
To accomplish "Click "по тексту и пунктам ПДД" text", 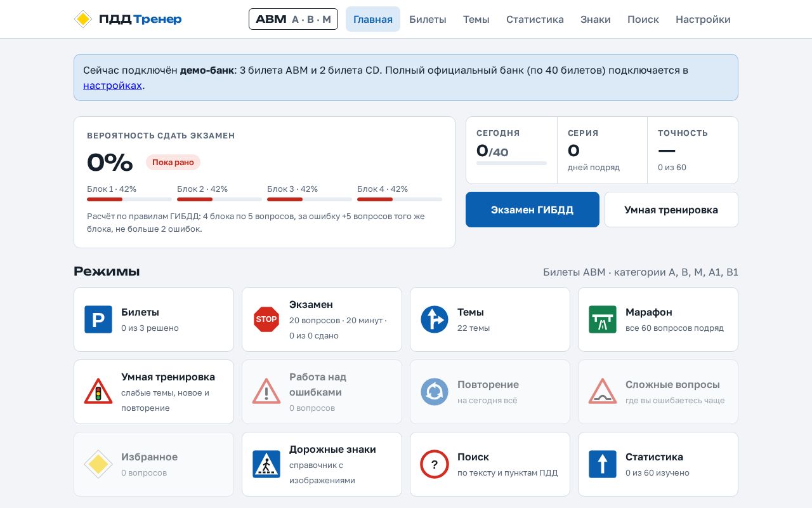I will (x=507, y=473).
